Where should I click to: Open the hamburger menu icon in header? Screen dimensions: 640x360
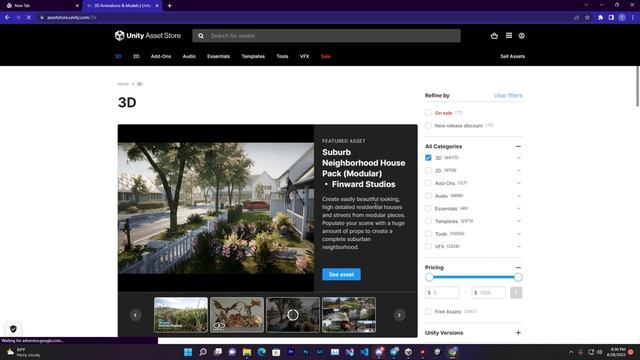click(x=509, y=36)
